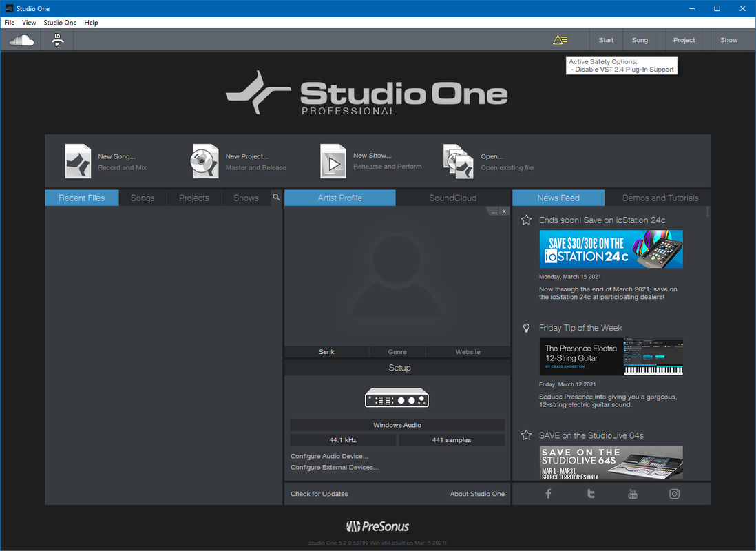This screenshot has height=551, width=756.
Task: Click Friday, March 12 2021 date text
Action: click(567, 384)
